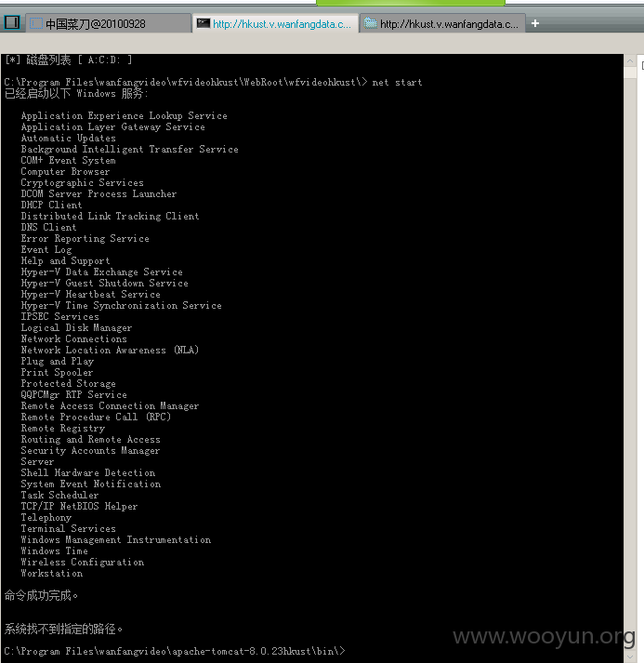Click 'Task Scheduler' line
The image size is (644, 663).
[x=60, y=495]
